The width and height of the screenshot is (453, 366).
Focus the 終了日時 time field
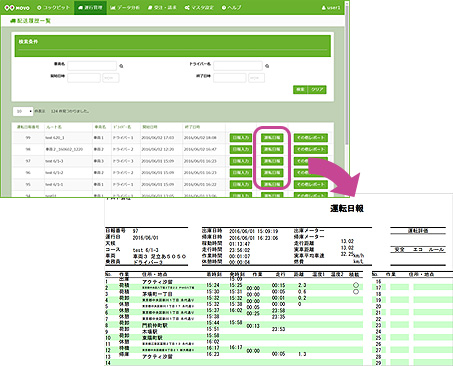[x=256, y=78]
